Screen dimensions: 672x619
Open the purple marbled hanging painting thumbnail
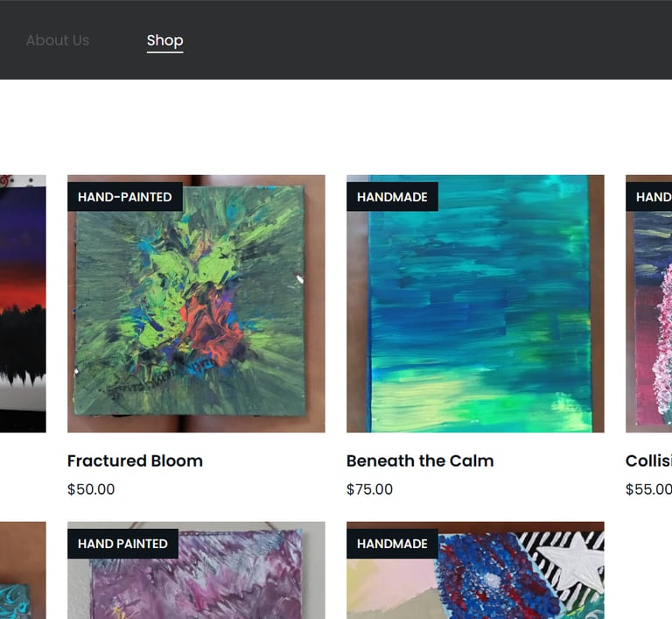coord(196,571)
